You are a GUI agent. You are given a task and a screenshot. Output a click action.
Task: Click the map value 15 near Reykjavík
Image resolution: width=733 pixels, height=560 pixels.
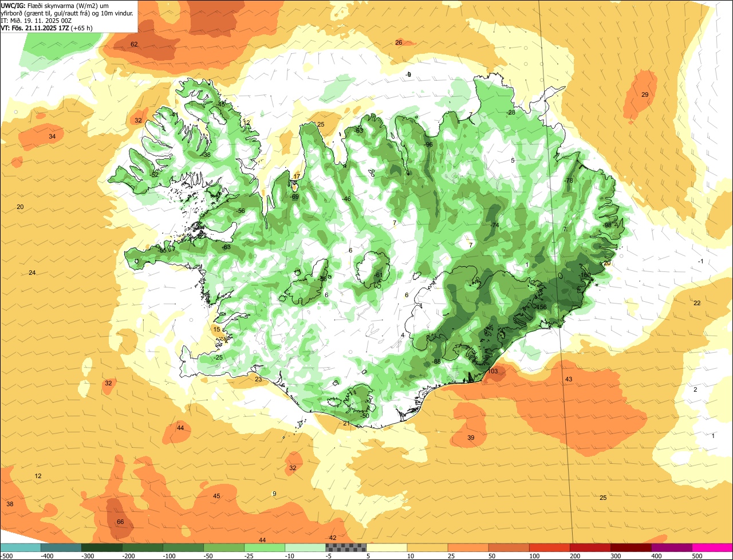click(x=216, y=329)
